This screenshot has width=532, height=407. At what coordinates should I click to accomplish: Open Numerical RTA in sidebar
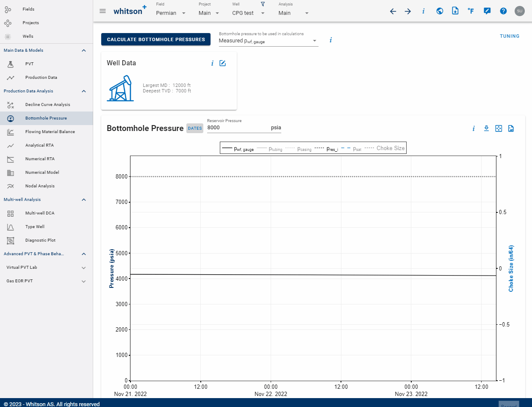(x=46, y=159)
